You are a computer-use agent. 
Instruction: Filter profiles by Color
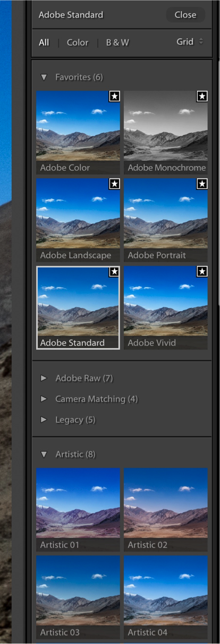pyautogui.click(x=78, y=42)
